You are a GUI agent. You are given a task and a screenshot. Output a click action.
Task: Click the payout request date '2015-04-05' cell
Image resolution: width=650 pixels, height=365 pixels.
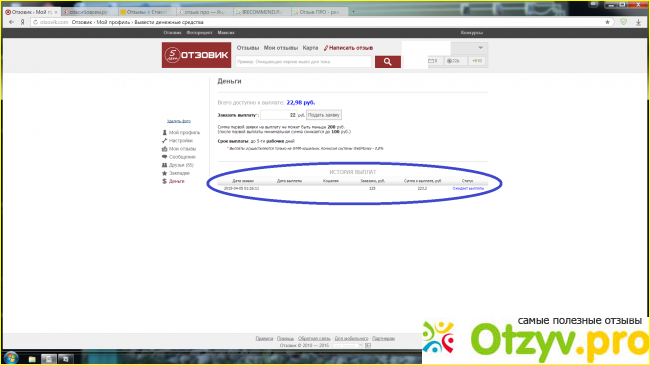tap(241, 188)
